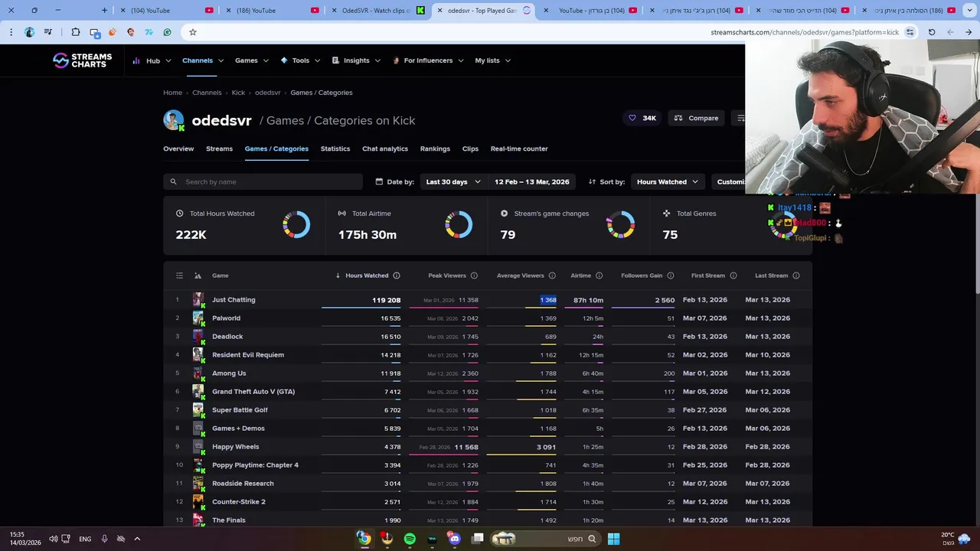980x551 pixels.
Task: Open the Tools dropdown menu
Action: point(300,60)
